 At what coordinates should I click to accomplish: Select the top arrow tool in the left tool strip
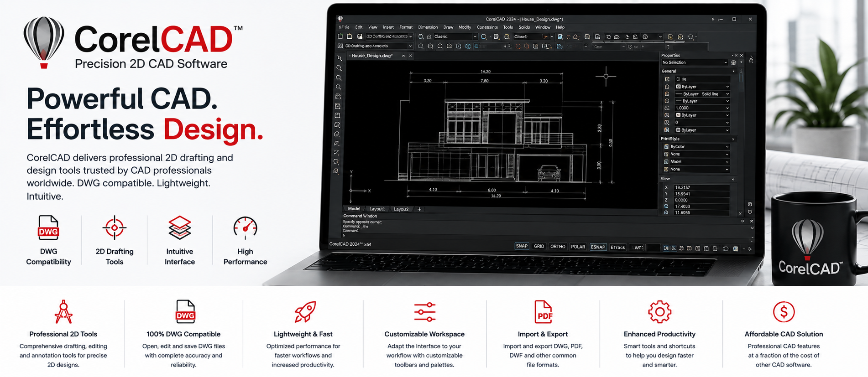339,58
